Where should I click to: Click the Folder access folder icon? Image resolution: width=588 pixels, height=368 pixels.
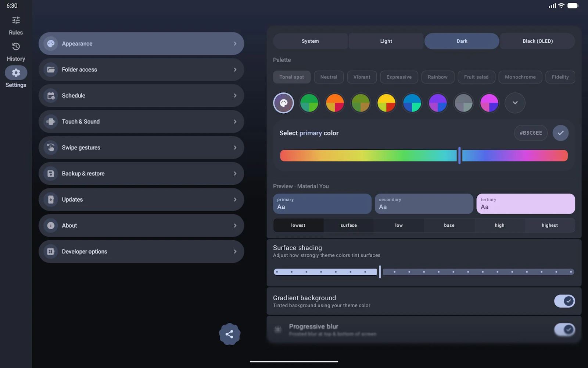(51, 70)
